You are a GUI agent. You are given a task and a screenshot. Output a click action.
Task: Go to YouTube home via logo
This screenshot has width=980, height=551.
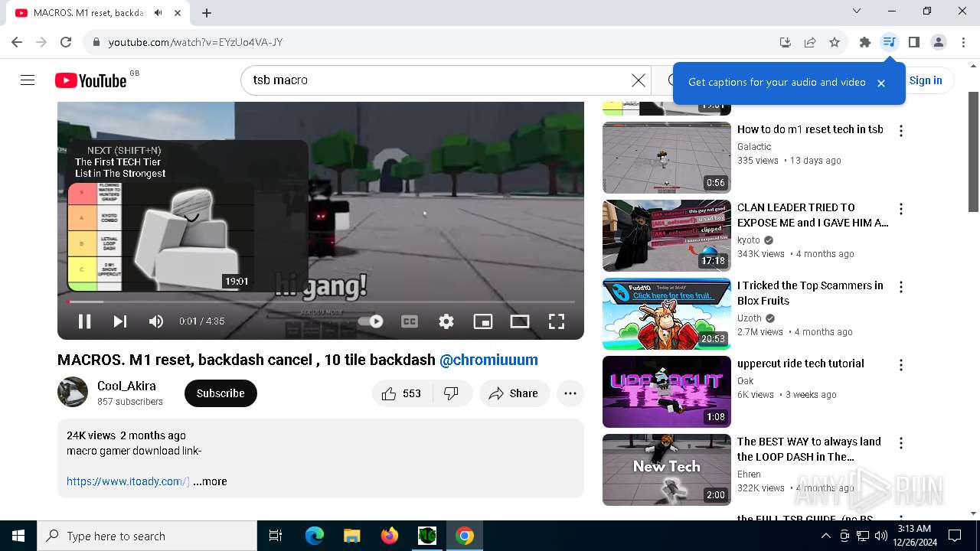pos(91,80)
